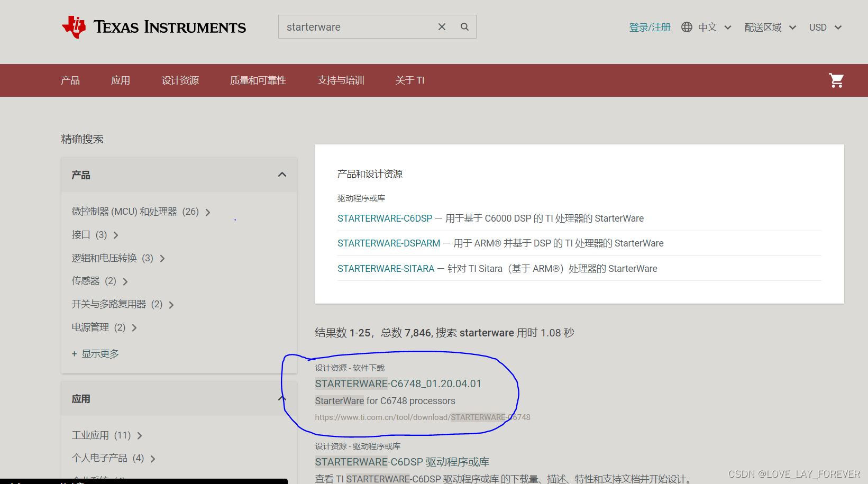Viewport: 868px width, 484px height.
Task: Submit search with the magnifier icon
Action: [x=464, y=27]
